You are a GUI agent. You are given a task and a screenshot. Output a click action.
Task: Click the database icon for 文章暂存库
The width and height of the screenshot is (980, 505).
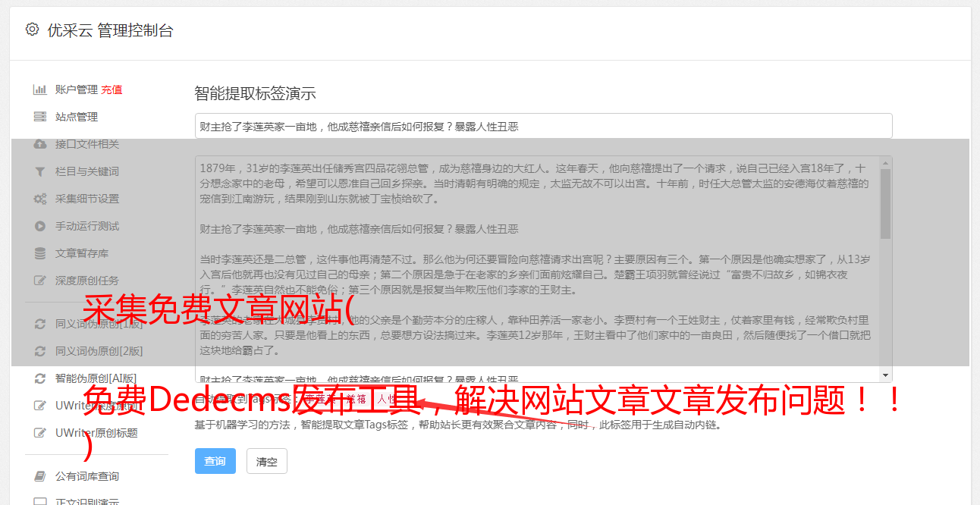point(40,253)
